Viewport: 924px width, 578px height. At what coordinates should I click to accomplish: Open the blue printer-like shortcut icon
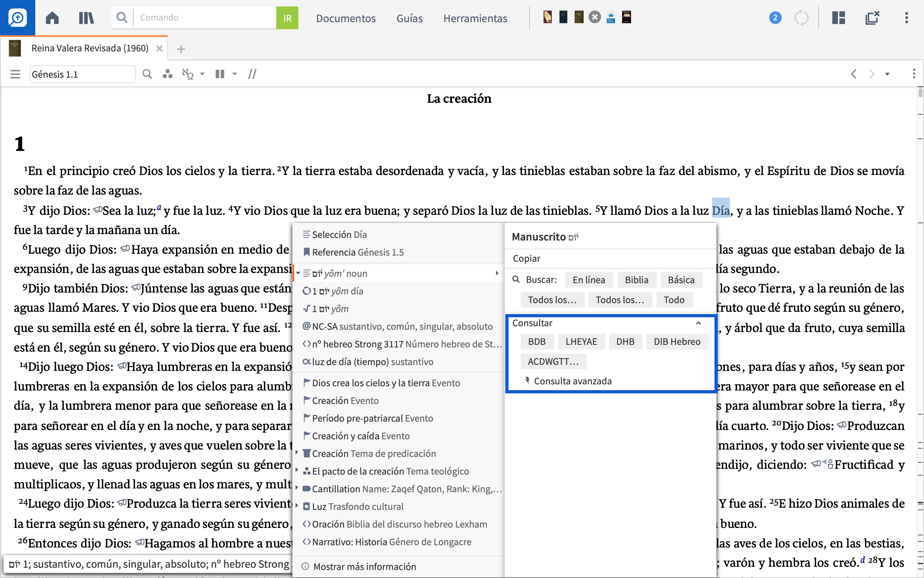(x=611, y=18)
